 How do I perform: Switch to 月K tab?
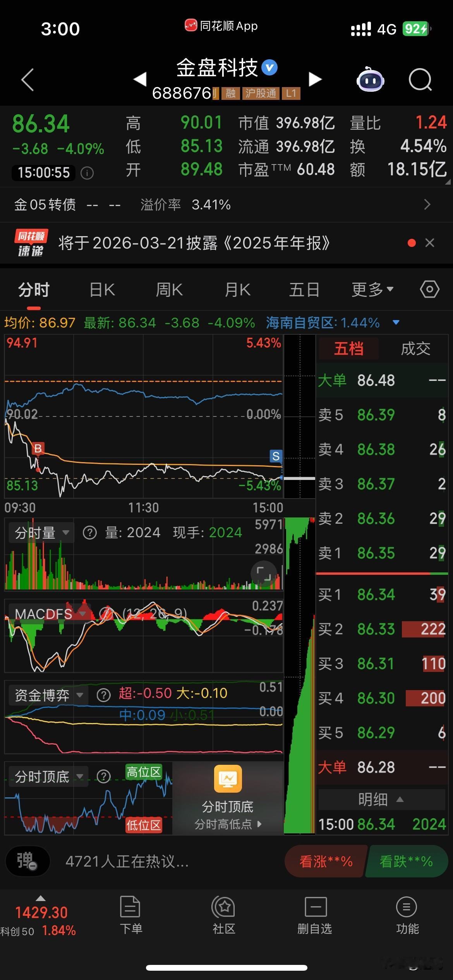[x=237, y=290]
